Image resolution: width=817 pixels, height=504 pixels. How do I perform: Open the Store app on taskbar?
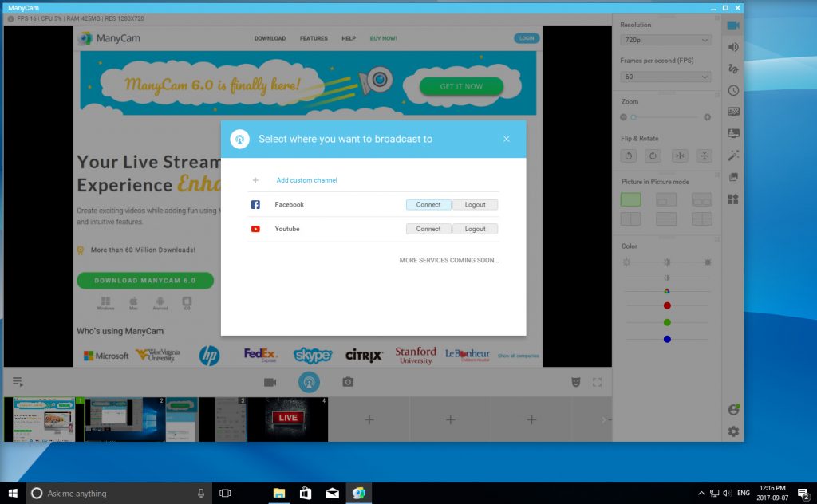pyautogui.click(x=306, y=493)
